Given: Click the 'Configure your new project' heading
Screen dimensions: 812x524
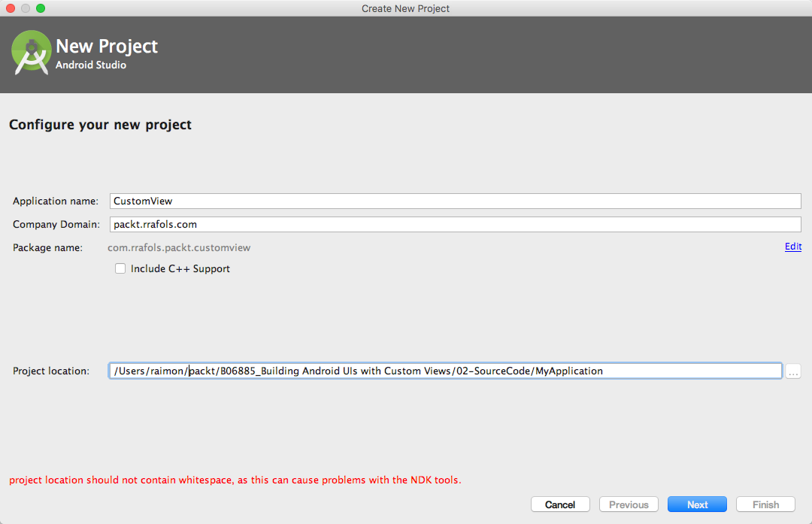Looking at the screenshot, I should pyautogui.click(x=101, y=125).
